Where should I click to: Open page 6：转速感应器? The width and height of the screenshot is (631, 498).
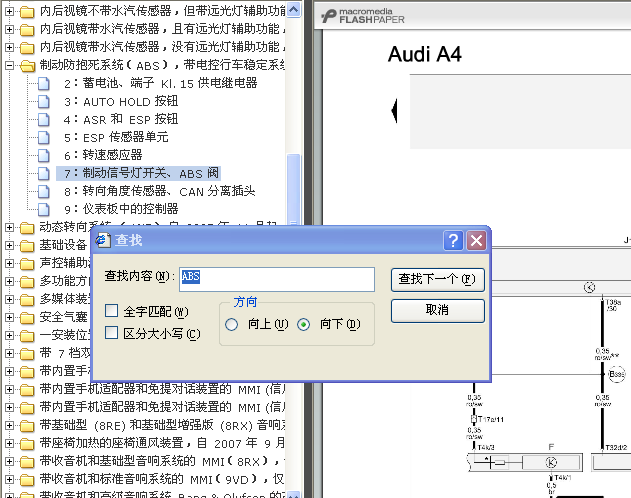pos(103,155)
